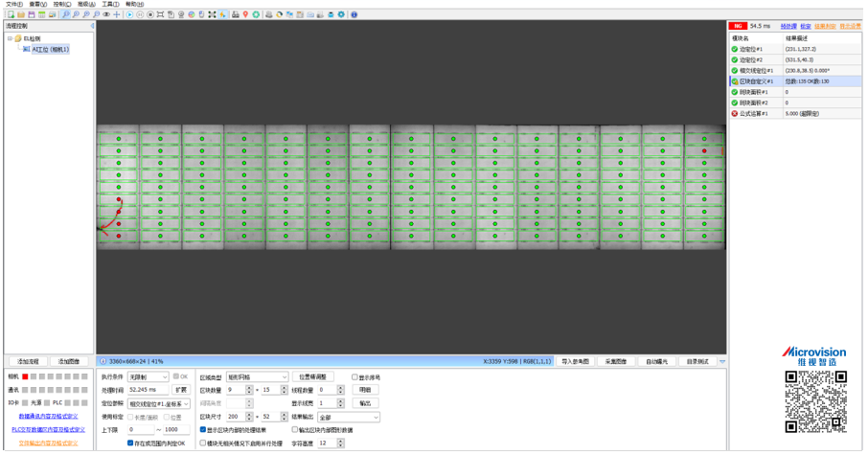
Task: Toggle 模块无相关情况下启用并行处理 checkbox
Action: 202,443
